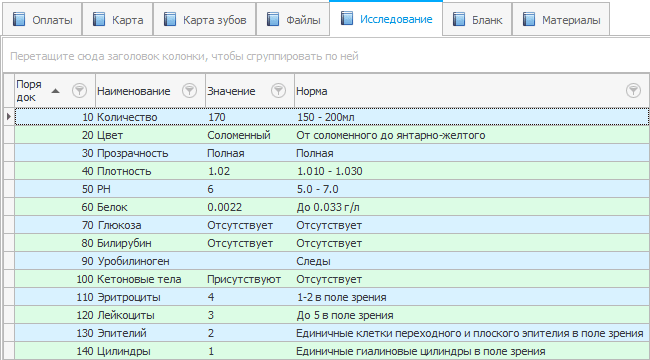Select the Количество row name
Image resolution: width=650 pixels, height=360 pixels.
pos(127,117)
